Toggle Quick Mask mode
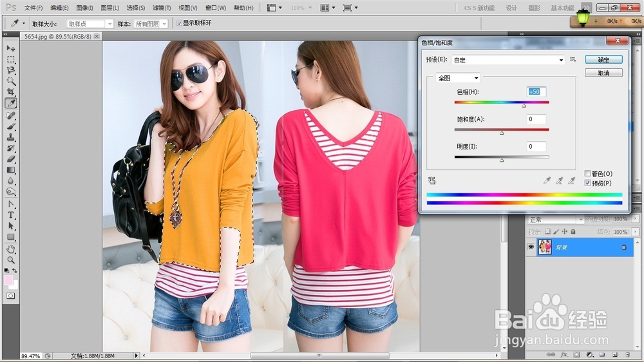644x362 pixels. (11, 296)
